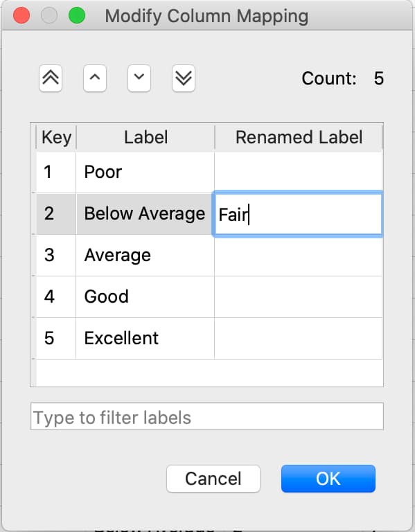Confirm mapping with the OK button
415x532 pixels.
coord(328,479)
